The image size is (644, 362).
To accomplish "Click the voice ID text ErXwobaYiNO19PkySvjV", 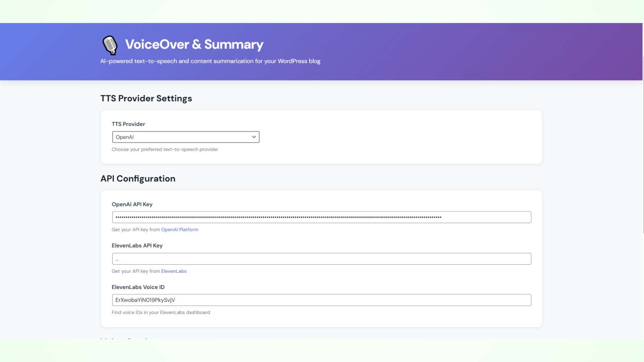I will [145, 300].
